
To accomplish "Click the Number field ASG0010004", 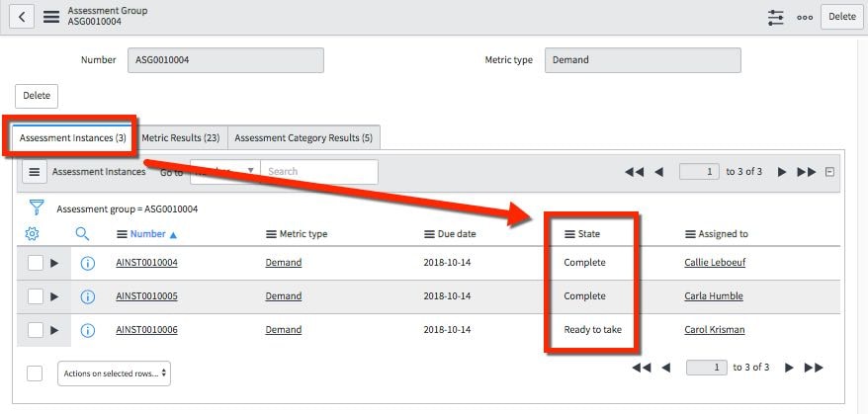I will pos(225,60).
